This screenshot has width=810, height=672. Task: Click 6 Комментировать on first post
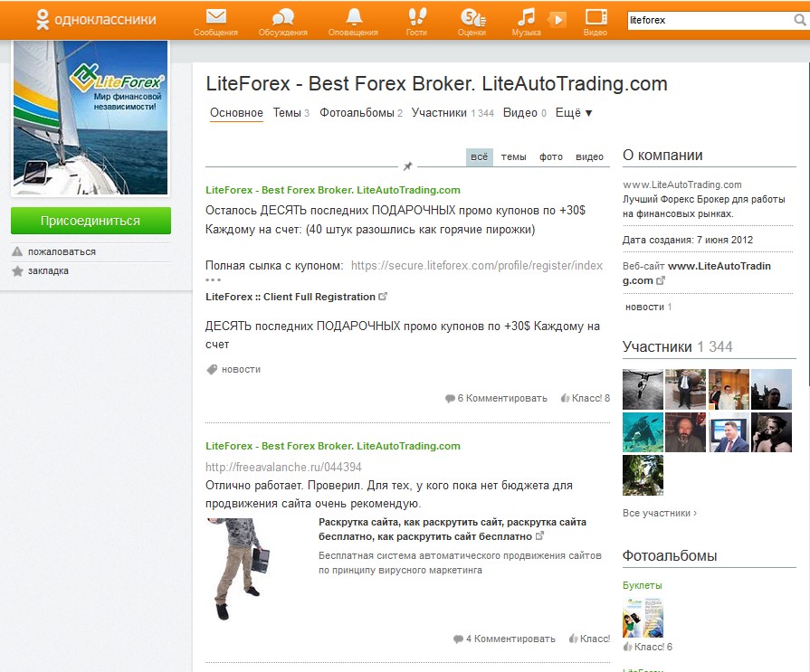coord(496,399)
